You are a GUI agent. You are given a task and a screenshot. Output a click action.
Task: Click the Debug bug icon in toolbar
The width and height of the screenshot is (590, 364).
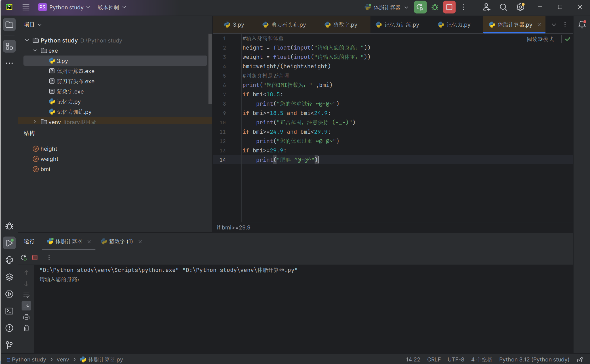click(435, 7)
